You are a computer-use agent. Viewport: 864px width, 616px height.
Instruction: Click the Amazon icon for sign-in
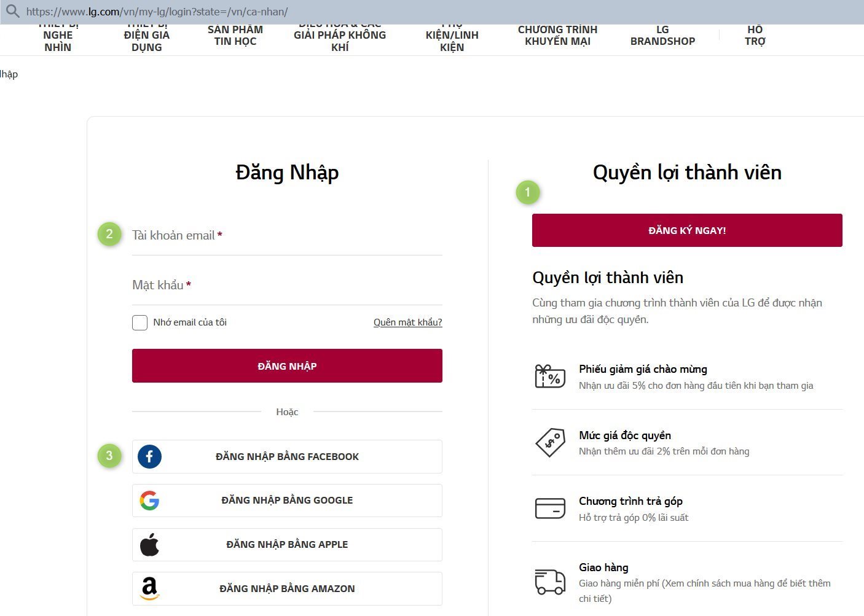(x=149, y=588)
